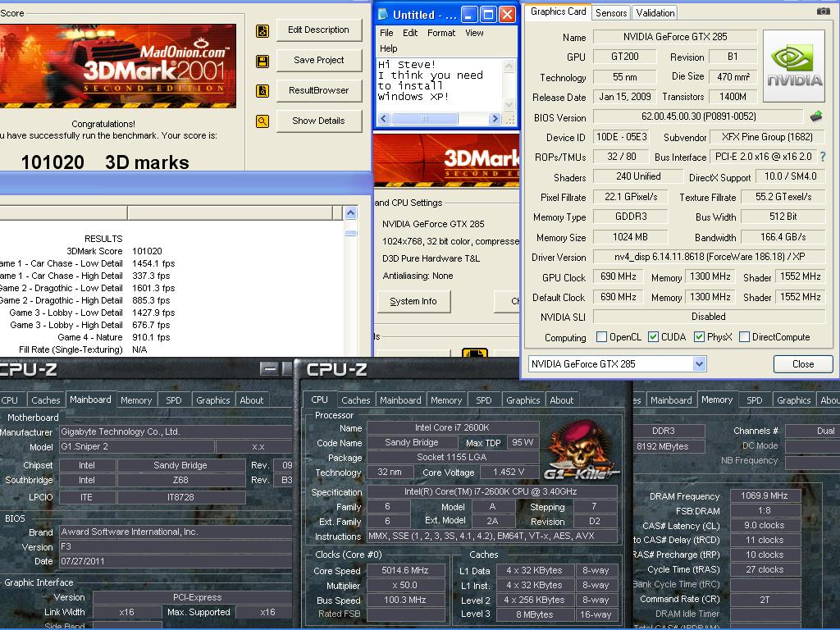Switch to the Validation tab in GPU-Z

pos(655,13)
